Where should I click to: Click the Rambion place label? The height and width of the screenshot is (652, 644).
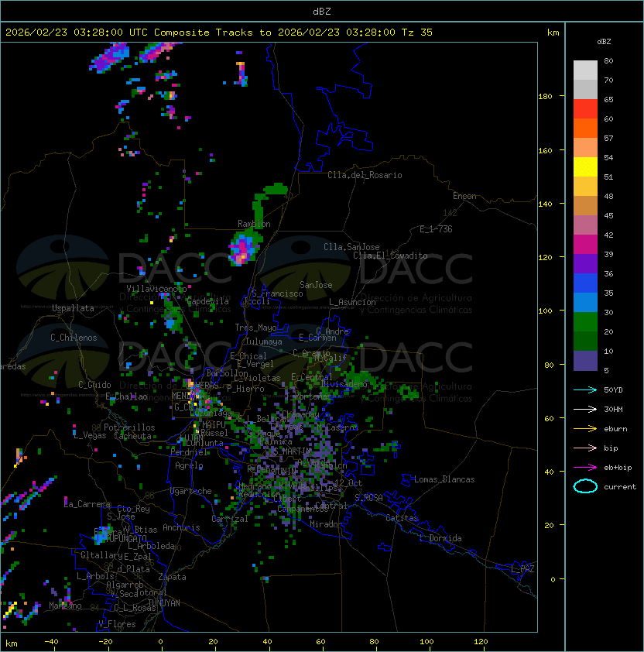254,224
